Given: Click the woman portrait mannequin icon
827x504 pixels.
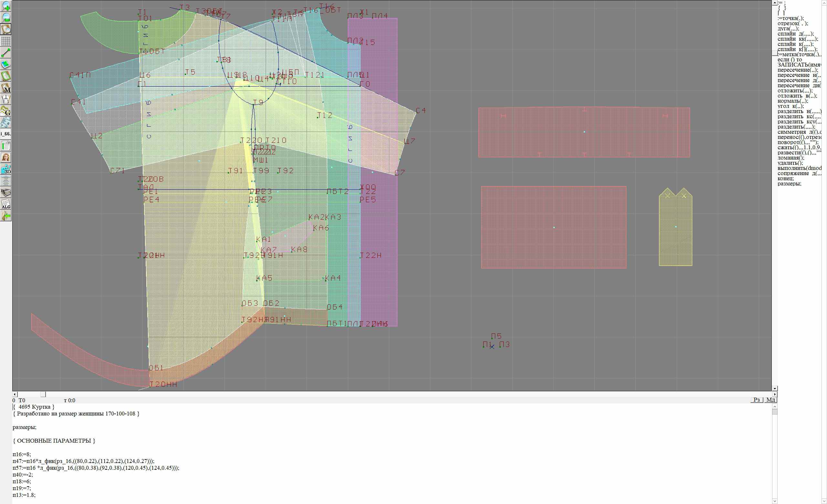Looking at the screenshot, I should 6,157.
